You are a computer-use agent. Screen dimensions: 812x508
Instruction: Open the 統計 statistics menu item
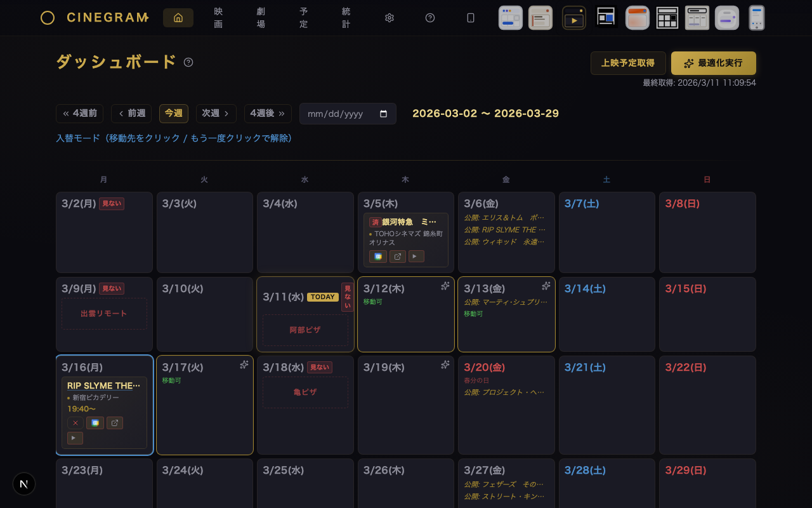tap(346, 18)
